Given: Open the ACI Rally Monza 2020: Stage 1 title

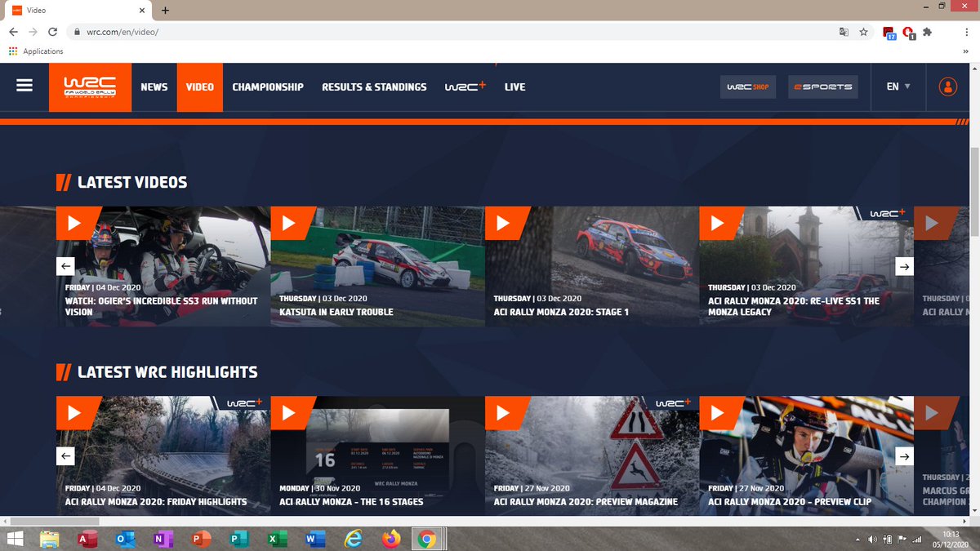Looking at the screenshot, I should [561, 312].
